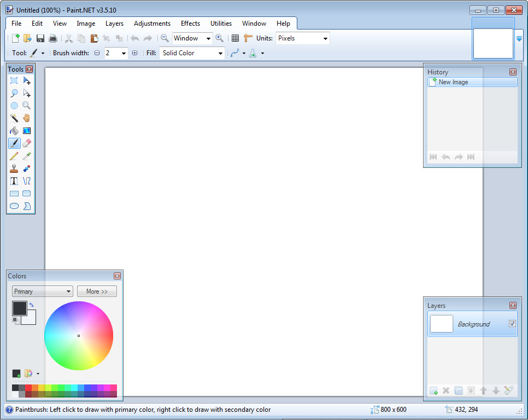This screenshot has height=420, width=528.
Task: Pick the Color Picker tool
Action: coord(26,155)
